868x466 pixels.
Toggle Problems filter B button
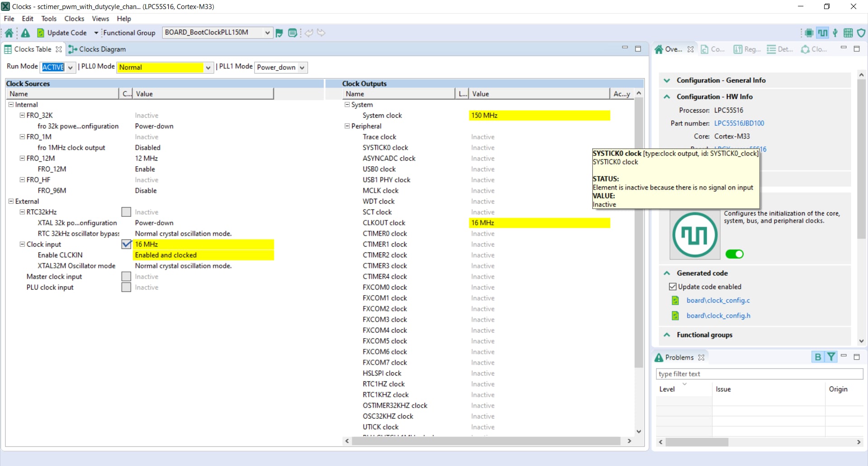(817, 357)
